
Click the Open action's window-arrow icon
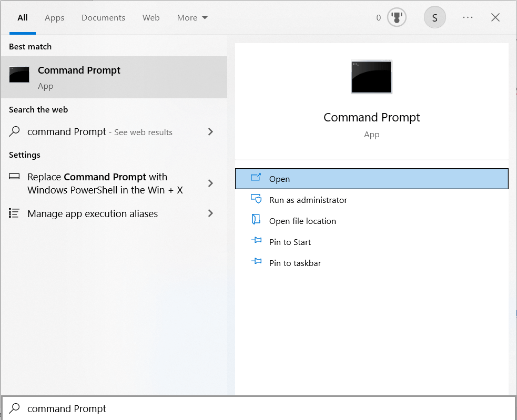pos(256,177)
